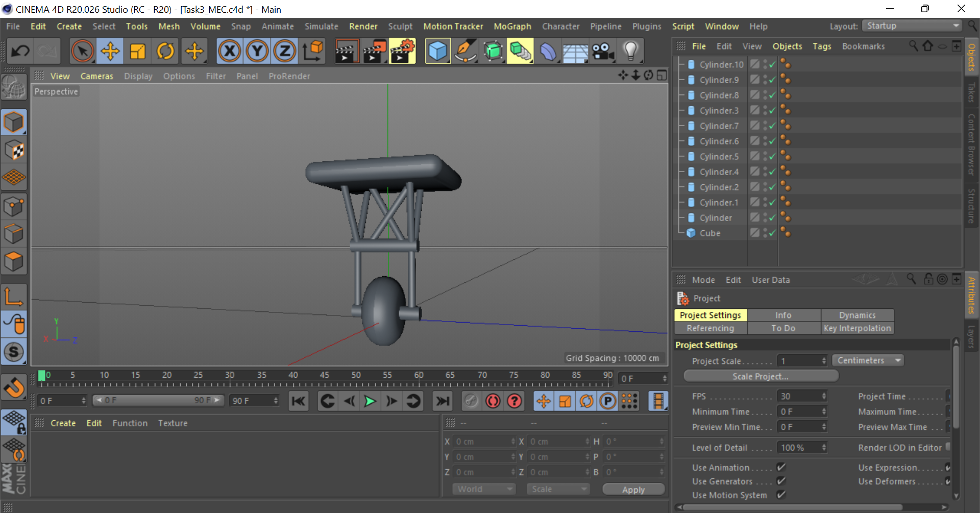
Task: Disable the Use Generators checkbox
Action: pos(781,481)
